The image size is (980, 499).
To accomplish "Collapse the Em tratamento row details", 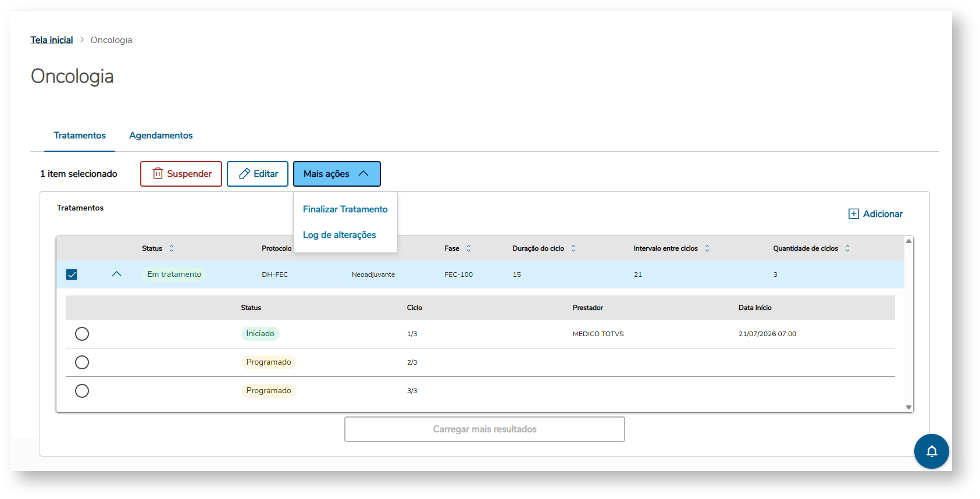I will coord(116,274).
